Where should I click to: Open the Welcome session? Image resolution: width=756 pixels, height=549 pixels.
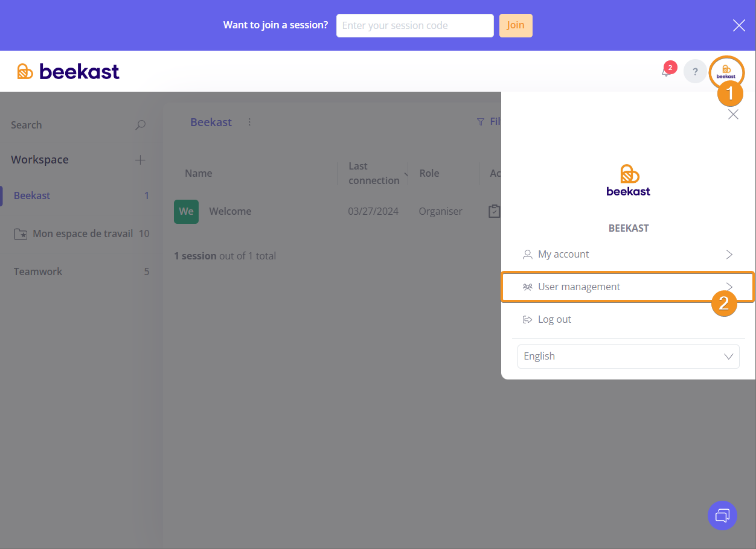[230, 211]
